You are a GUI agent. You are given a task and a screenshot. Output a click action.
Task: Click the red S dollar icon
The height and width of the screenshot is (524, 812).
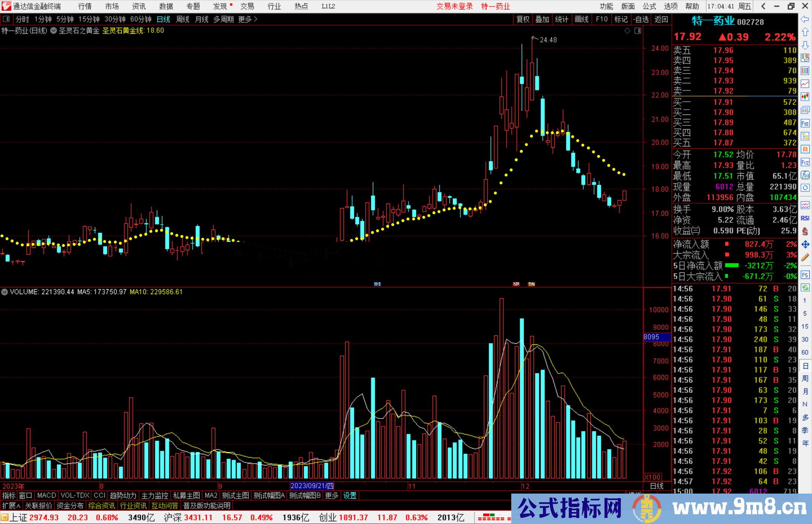tap(804, 231)
